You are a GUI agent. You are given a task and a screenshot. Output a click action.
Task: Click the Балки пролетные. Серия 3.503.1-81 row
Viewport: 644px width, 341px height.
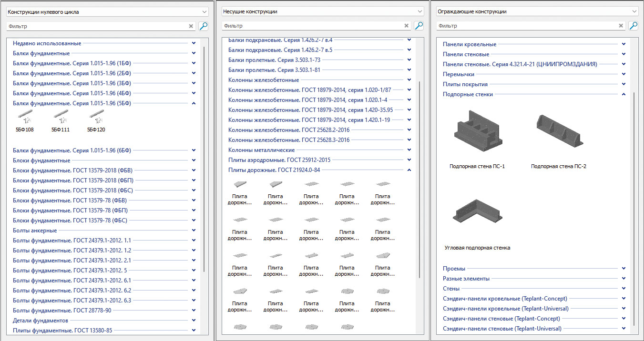click(x=320, y=70)
